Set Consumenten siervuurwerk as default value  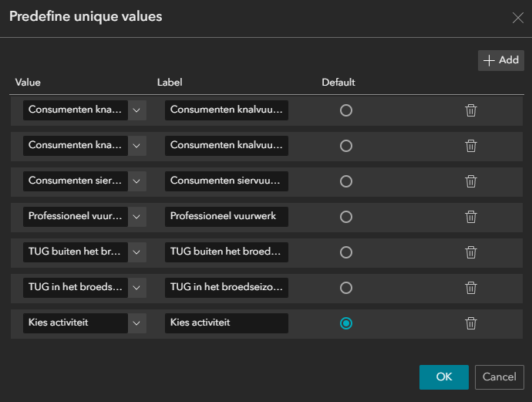(346, 181)
